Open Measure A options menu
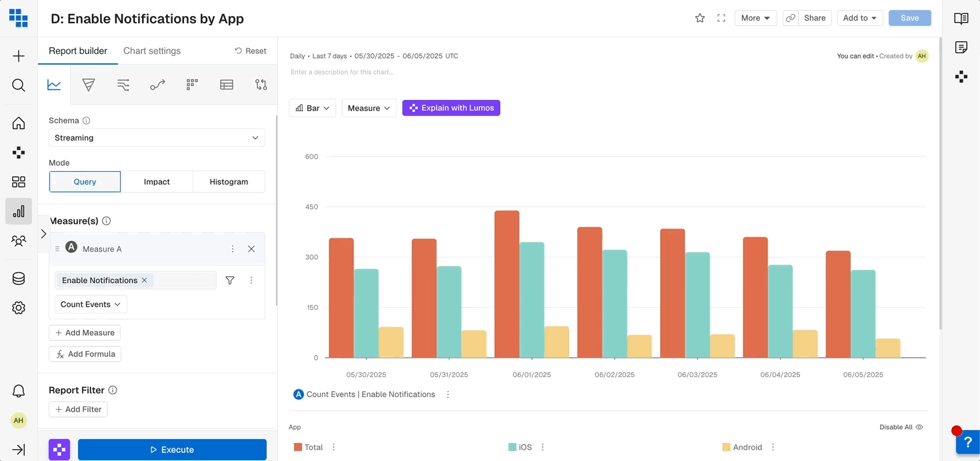This screenshot has height=461, width=980. [x=233, y=249]
